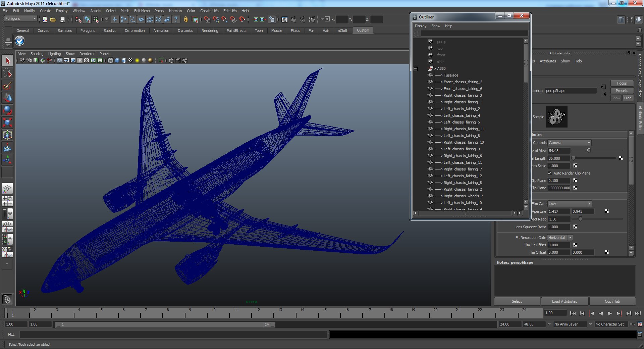Toggle use all lights yellow sphere icon
The width and height of the screenshot is (644, 349).
pyautogui.click(x=137, y=60)
